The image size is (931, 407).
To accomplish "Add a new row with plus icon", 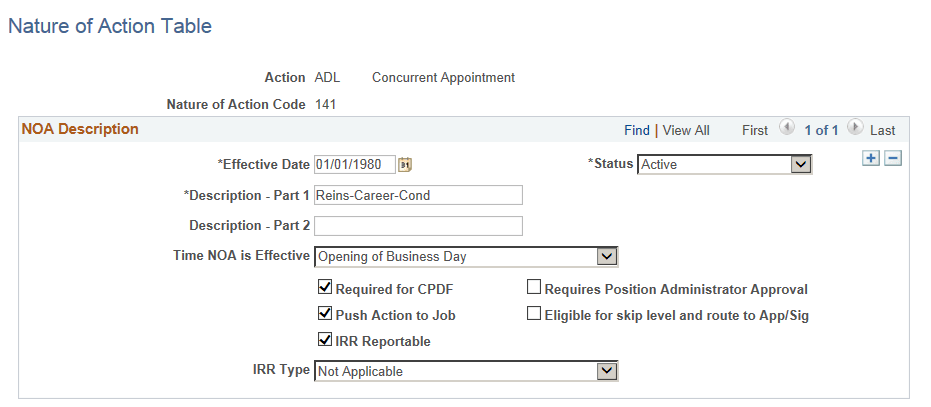I will coord(870,158).
